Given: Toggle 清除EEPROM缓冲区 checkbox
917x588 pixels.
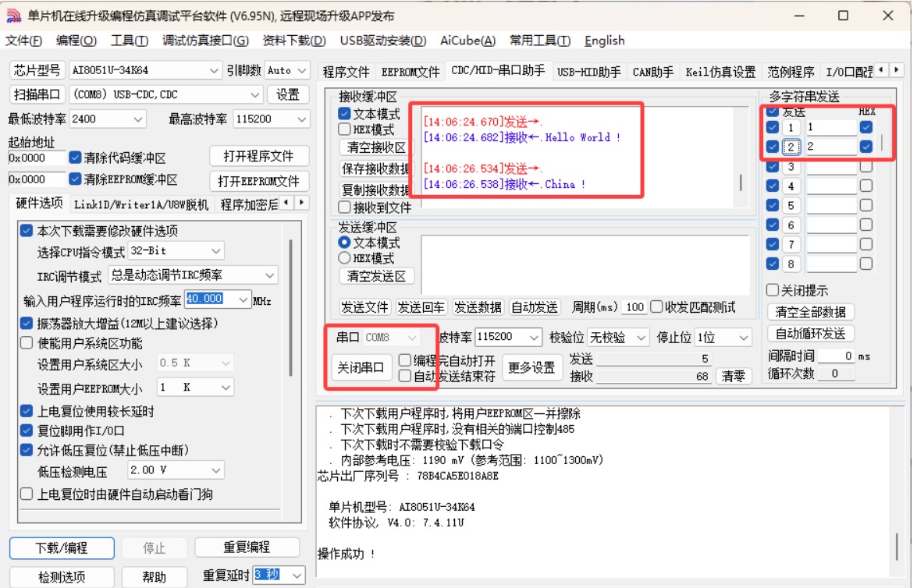Looking at the screenshot, I should coord(75,179).
